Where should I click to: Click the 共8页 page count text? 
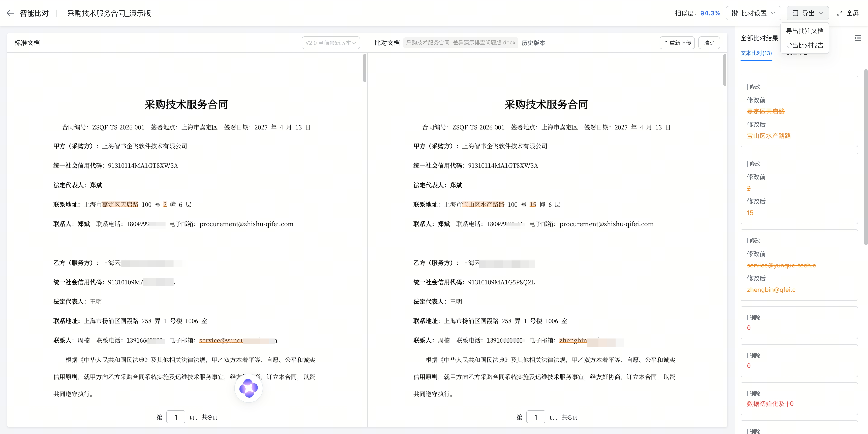click(x=570, y=417)
